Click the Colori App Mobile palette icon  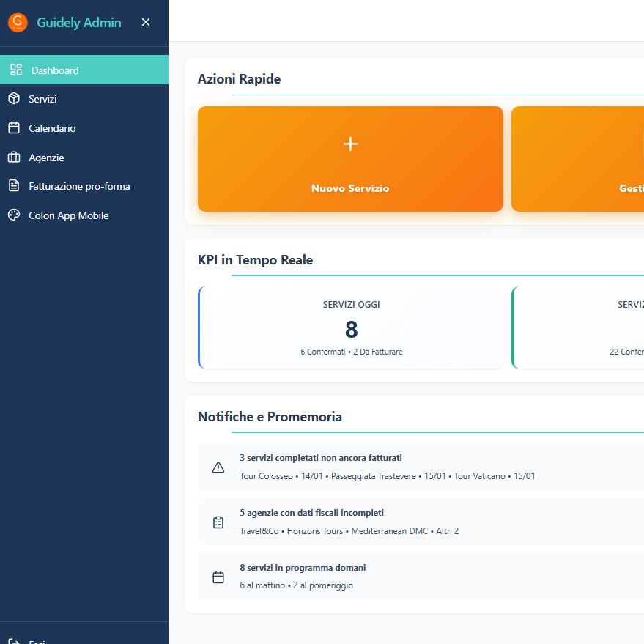[14, 215]
